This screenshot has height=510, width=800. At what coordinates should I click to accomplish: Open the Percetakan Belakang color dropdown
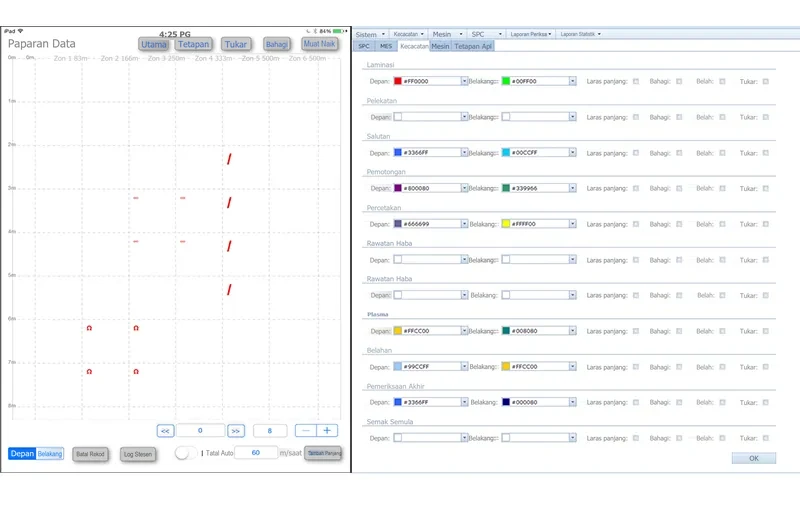click(x=572, y=224)
